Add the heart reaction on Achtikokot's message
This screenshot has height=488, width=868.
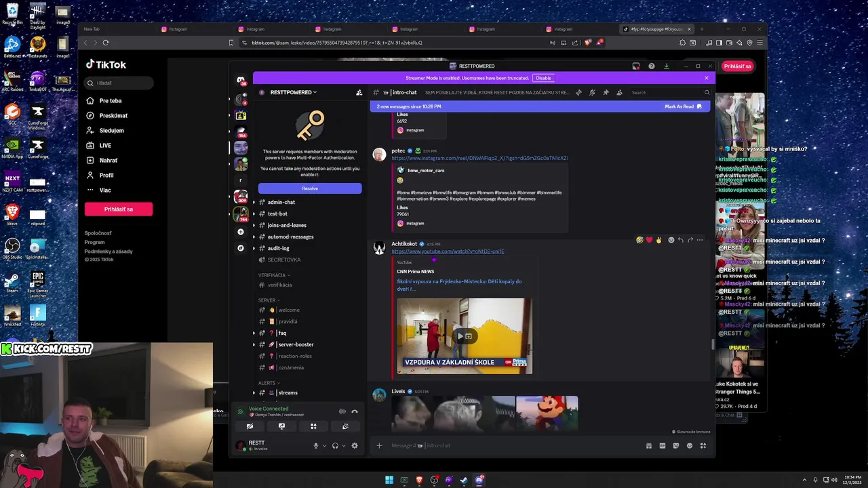[649, 240]
